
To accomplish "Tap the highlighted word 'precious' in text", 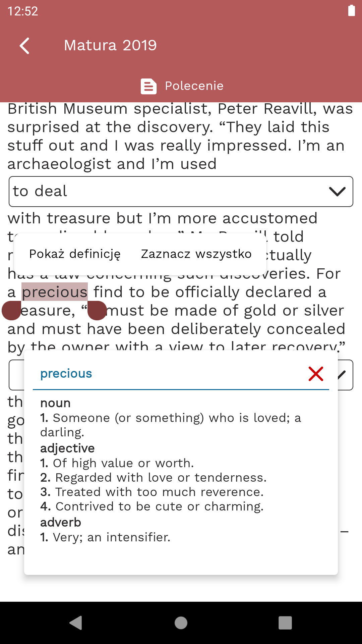I will (x=55, y=292).
